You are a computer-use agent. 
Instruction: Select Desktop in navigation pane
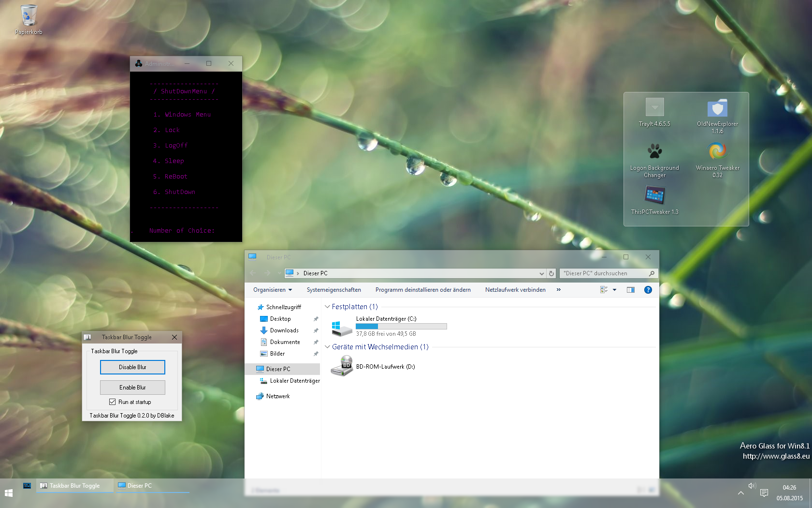click(280, 319)
